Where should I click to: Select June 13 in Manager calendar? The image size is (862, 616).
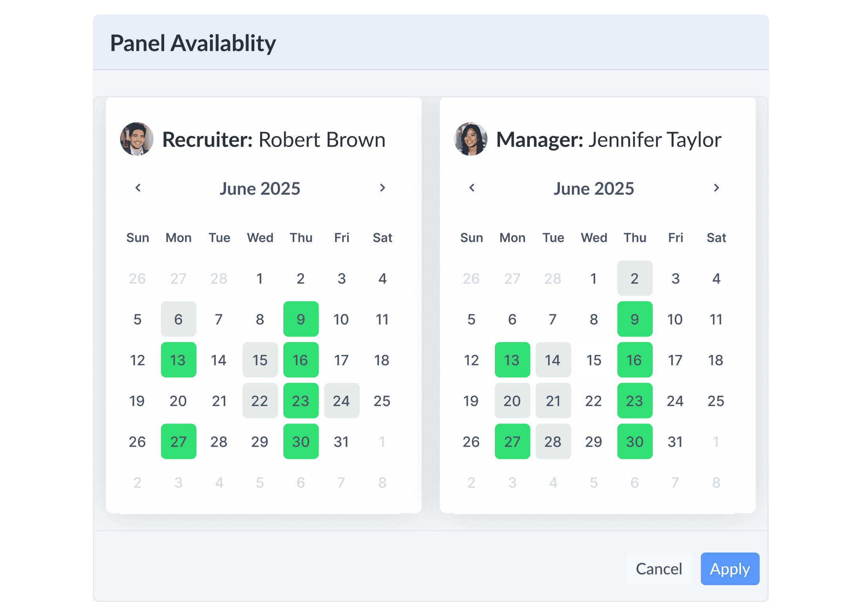[x=512, y=360]
